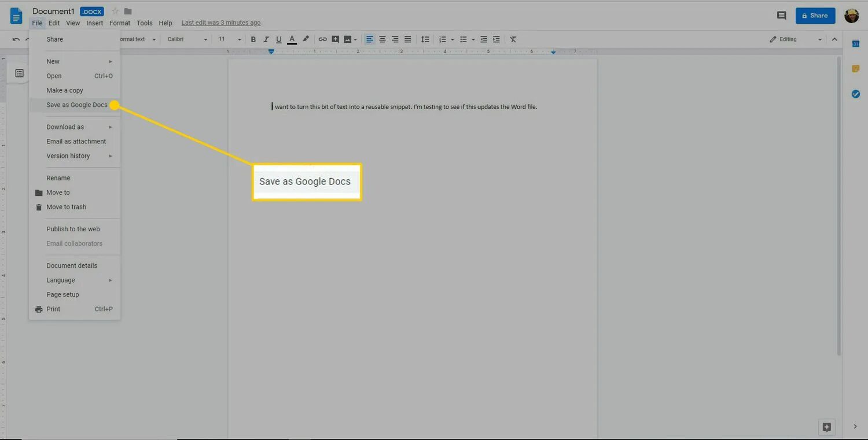868x440 pixels.
Task: Open the move-to-folder icon beside title
Action: 128,11
